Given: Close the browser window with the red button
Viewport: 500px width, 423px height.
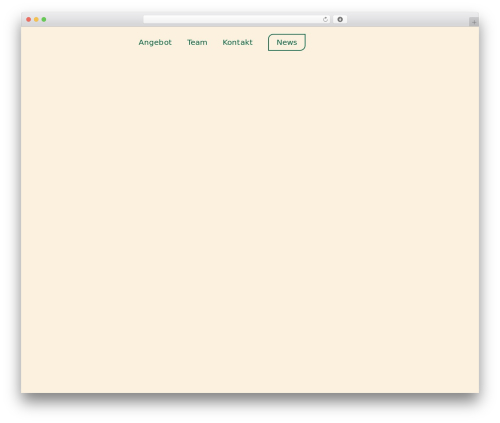Looking at the screenshot, I should click(x=29, y=19).
